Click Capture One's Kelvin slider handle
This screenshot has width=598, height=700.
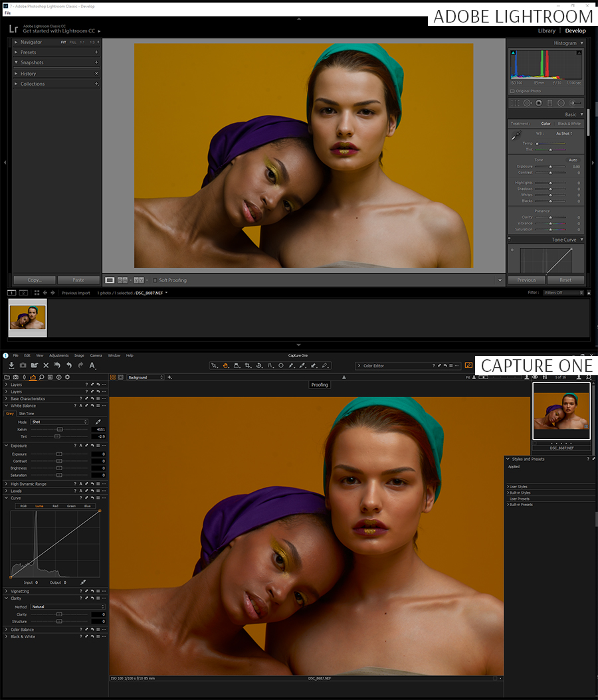pyautogui.click(x=60, y=430)
